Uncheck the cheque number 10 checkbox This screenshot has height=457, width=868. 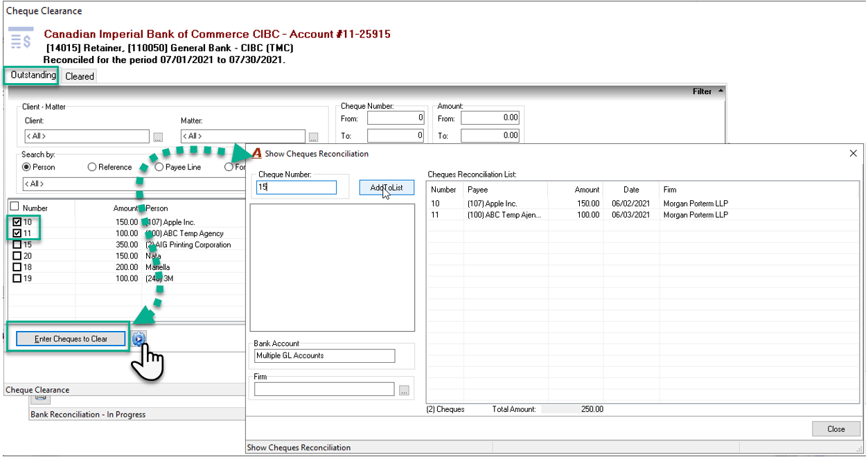[x=17, y=222]
